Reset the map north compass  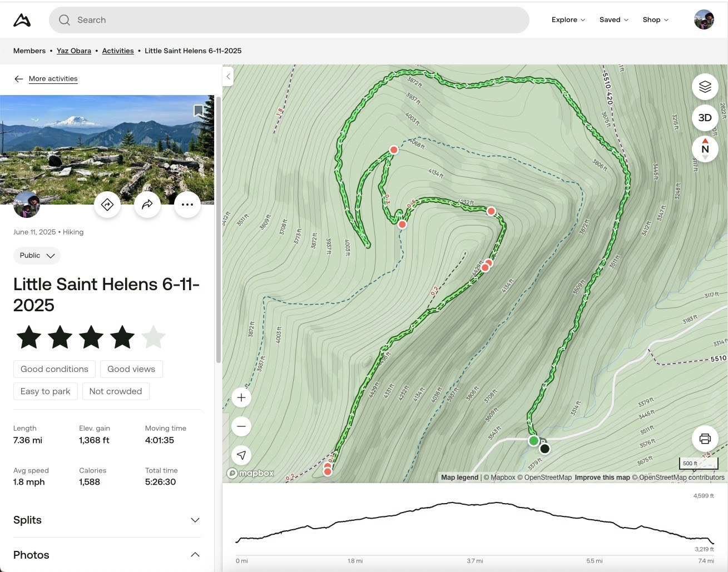coord(705,149)
